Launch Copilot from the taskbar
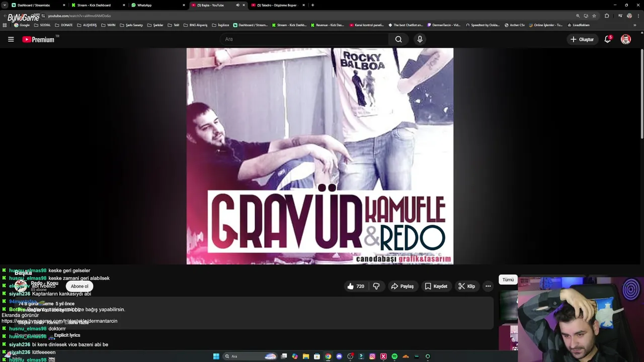644x362 pixels. pyautogui.click(x=295, y=356)
